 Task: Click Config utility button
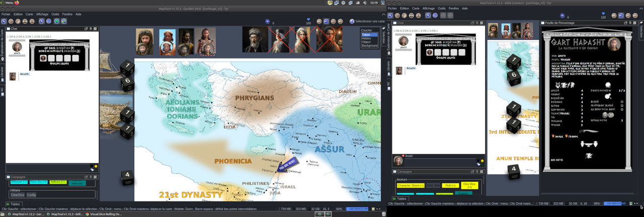31,195
